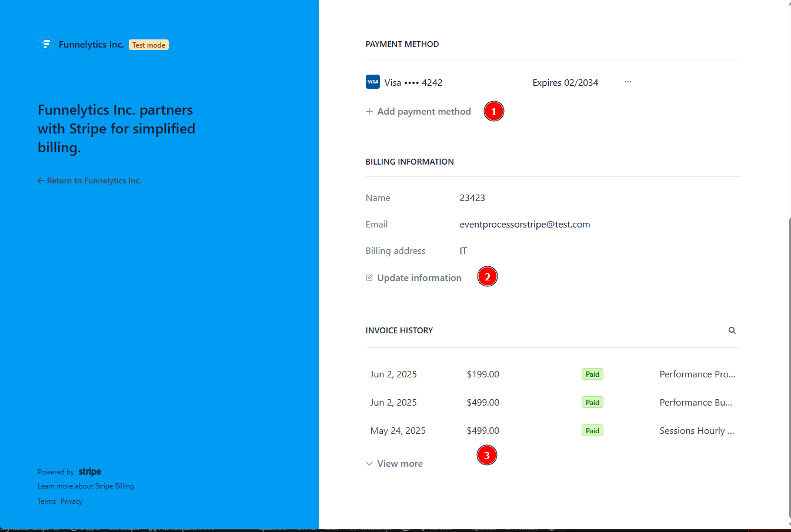Open the Privacy link

coord(71,501)
